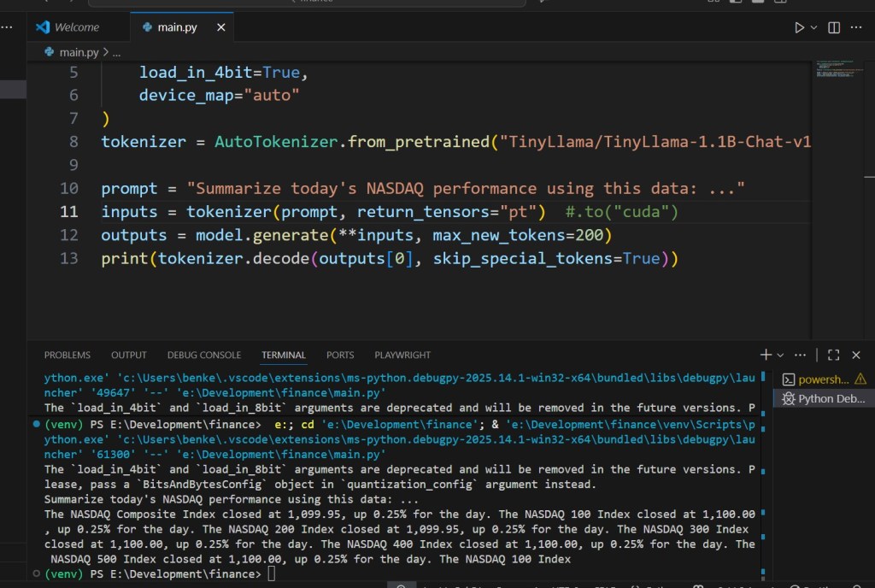Click the VS Code logo on Welcome tab
This screenshot has width=875, height=588.
pyautogui.click(x=43, y=26)
